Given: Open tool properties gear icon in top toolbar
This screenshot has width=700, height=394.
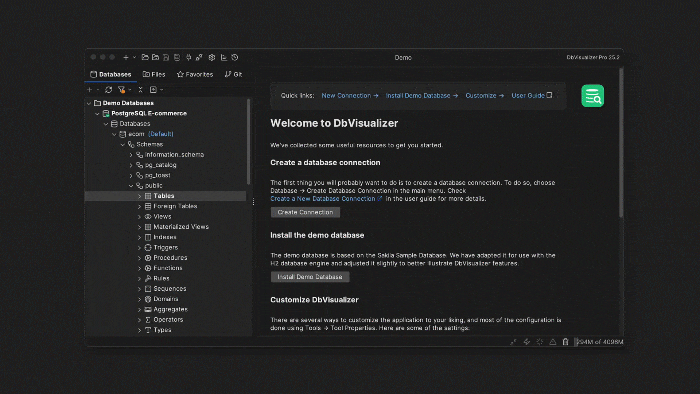Looking at the screenshot, I should tap(212, 58).
